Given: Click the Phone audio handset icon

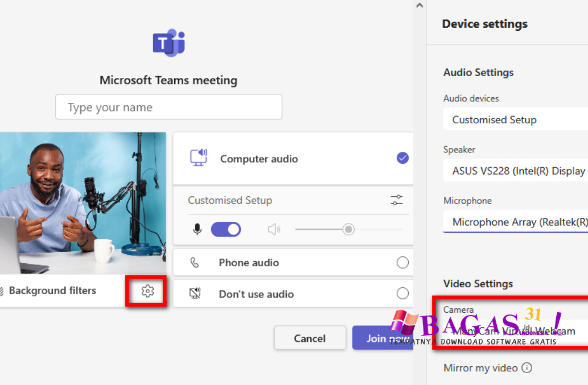Looking at the screenshot, I should [x=195, y=263].
